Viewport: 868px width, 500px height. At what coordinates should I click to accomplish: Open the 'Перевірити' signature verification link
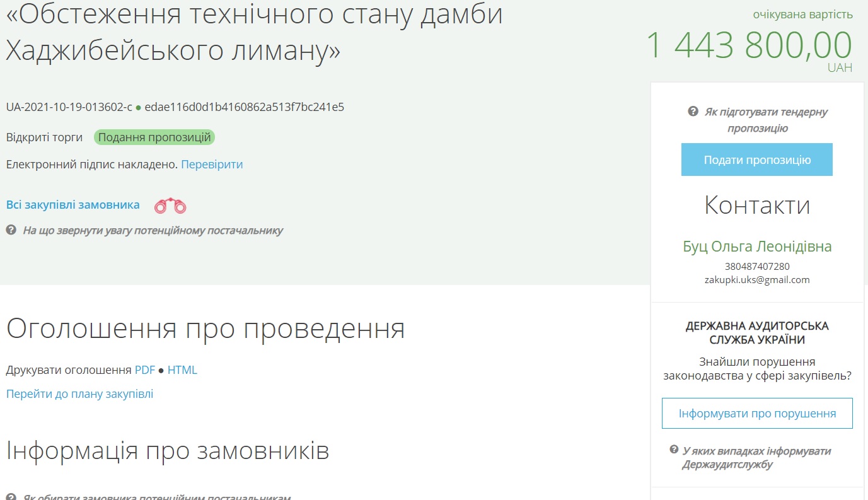coord(212,165)
